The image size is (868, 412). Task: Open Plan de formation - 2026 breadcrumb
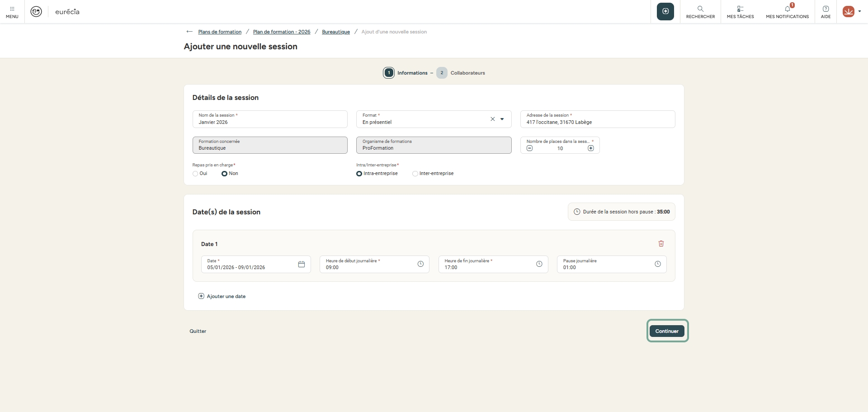click(x=281, y=32)
